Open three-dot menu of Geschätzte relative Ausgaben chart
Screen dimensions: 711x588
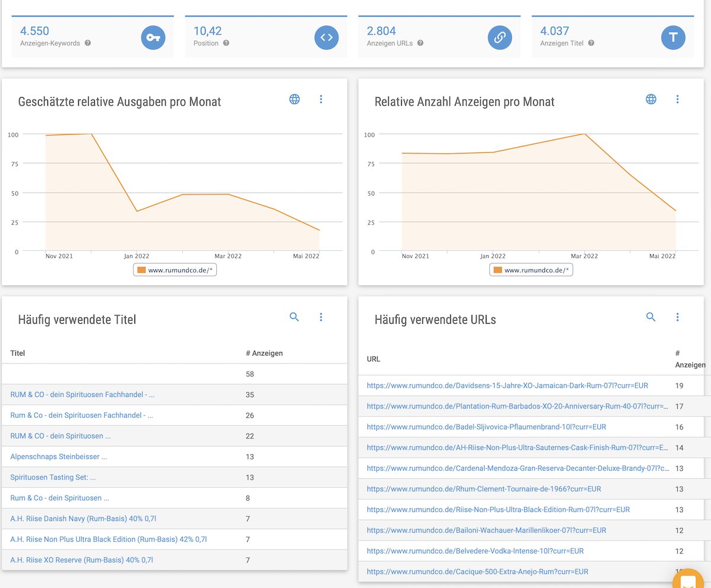click(x=321, y=99)
